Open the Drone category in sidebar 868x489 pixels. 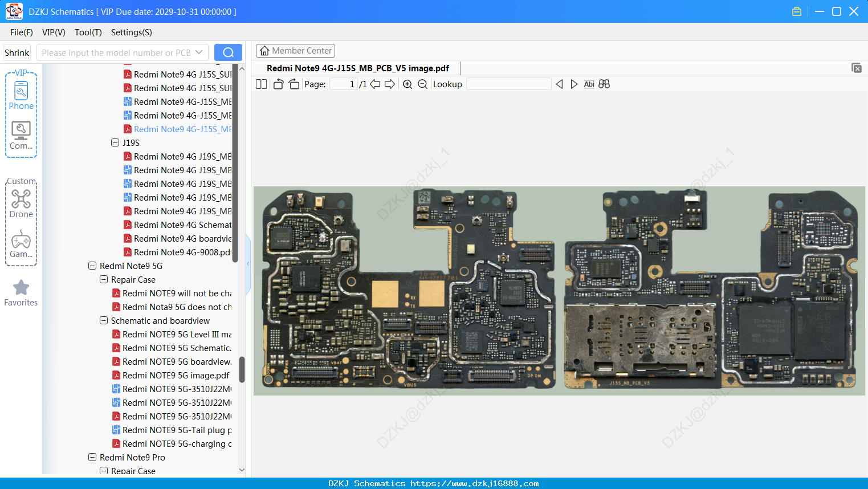21,203
